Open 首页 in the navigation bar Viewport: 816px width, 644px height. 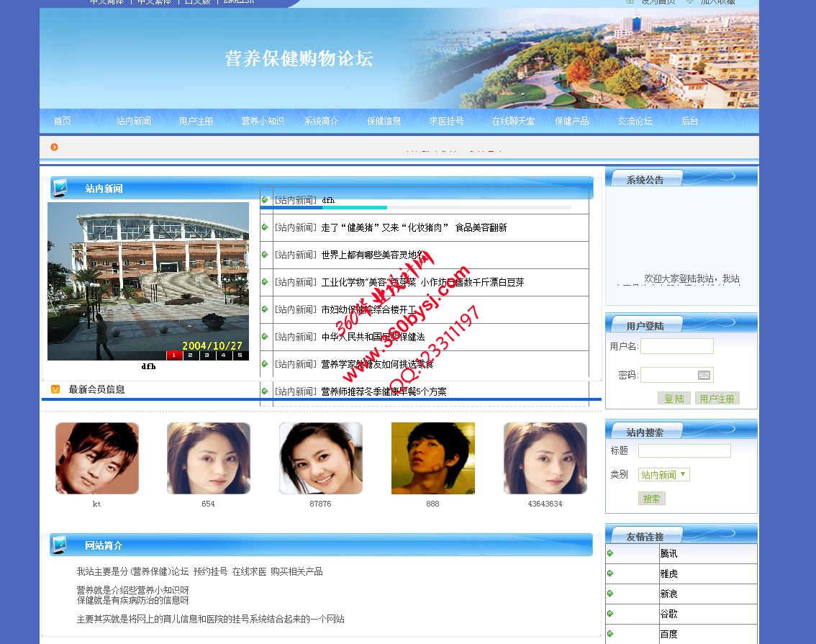62,121
